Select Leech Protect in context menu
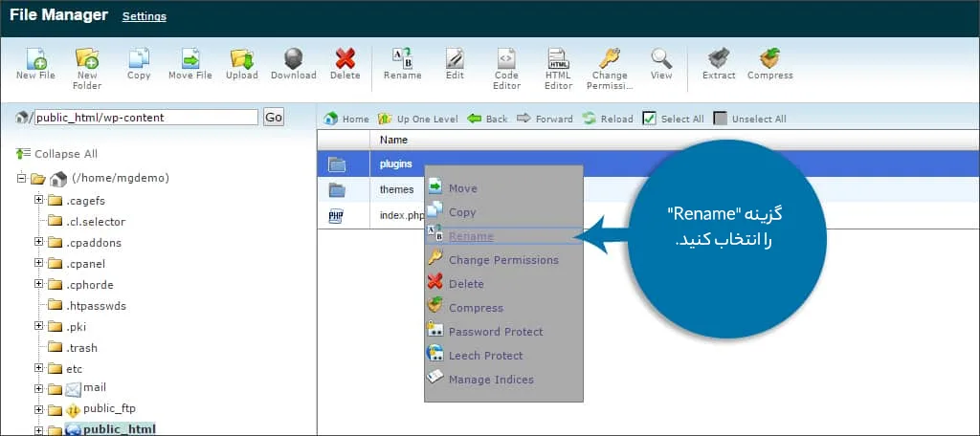Screen dimensions: 980x436 coord(485,356)
